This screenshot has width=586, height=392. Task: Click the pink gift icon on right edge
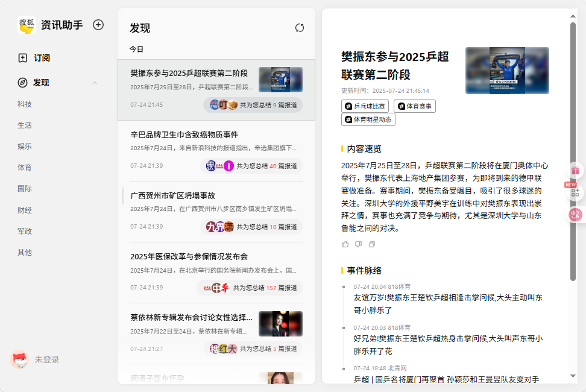[575, 171]
